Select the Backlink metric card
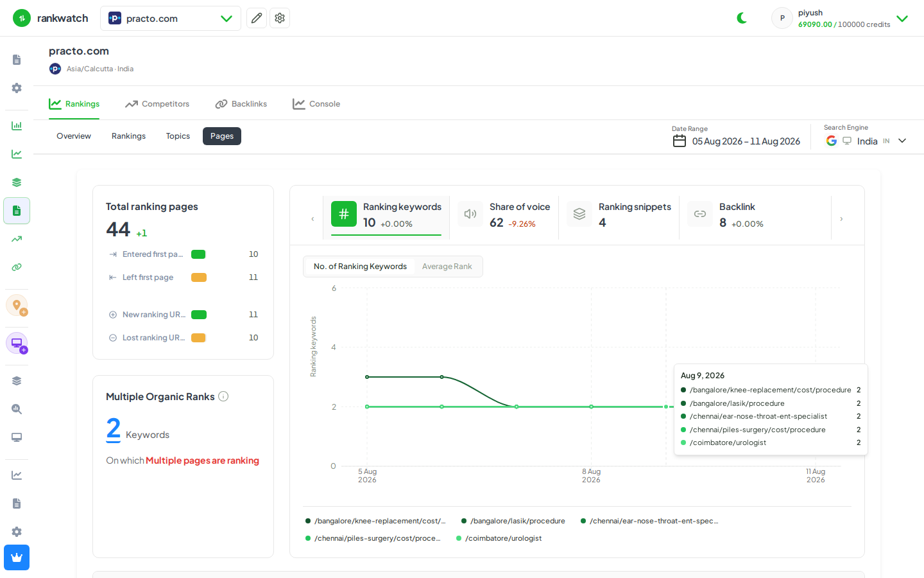Image resolution: width=924 pixels, height=578 pixels. pos(755,218)
